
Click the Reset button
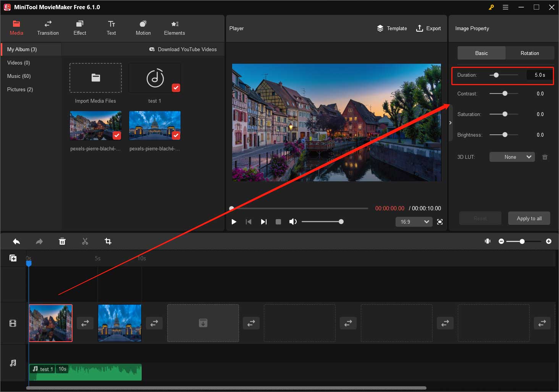point(480,218)
